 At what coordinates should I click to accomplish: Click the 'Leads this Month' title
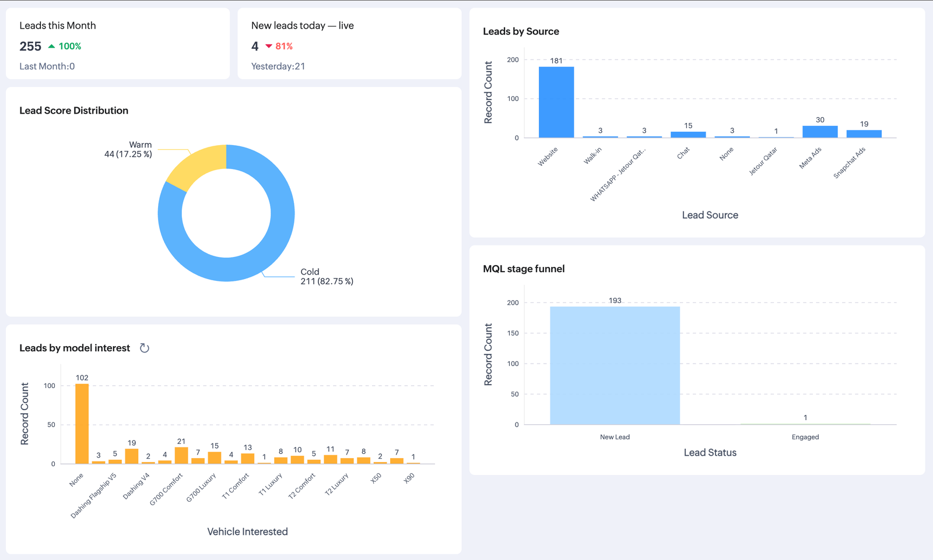pyautogui.click(x=58, y=26)
